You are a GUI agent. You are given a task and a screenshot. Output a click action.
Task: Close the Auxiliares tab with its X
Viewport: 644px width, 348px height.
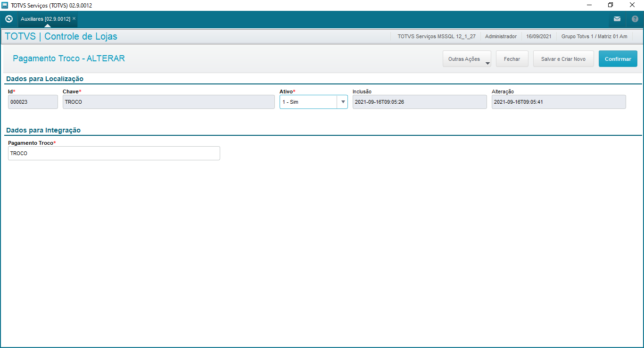point(74,18)
